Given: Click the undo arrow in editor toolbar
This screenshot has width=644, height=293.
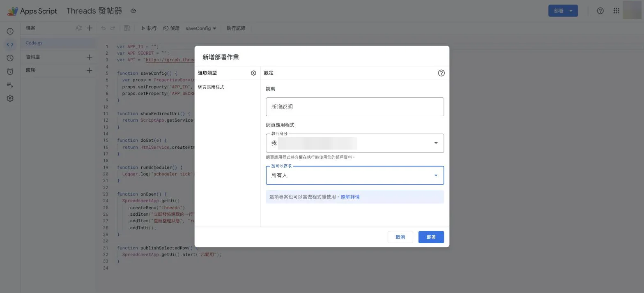Looking at the screenshot, I should click(103, 28).
